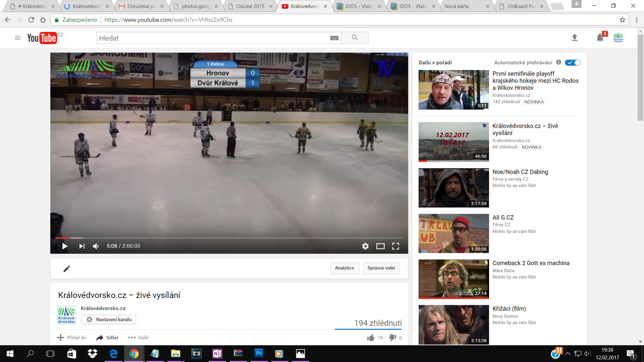The image size is (644, 362).
Task: Skip to next video in player
Action: tap(82, 246)
